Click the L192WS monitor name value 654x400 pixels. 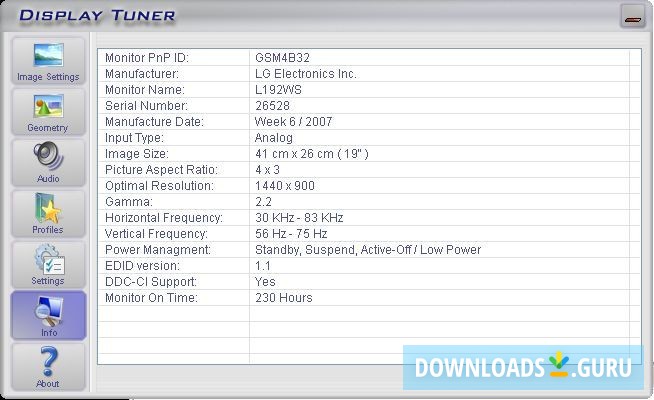pos(278,90)
